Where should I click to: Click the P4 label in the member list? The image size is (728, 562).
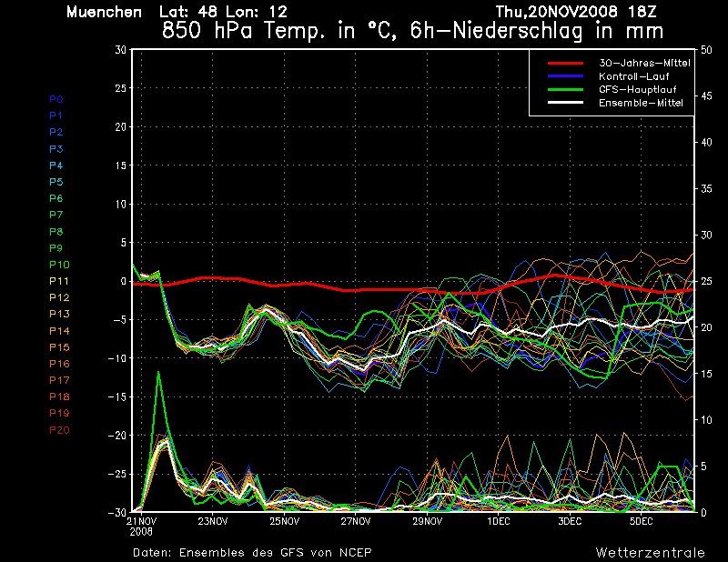click(56, 166)
